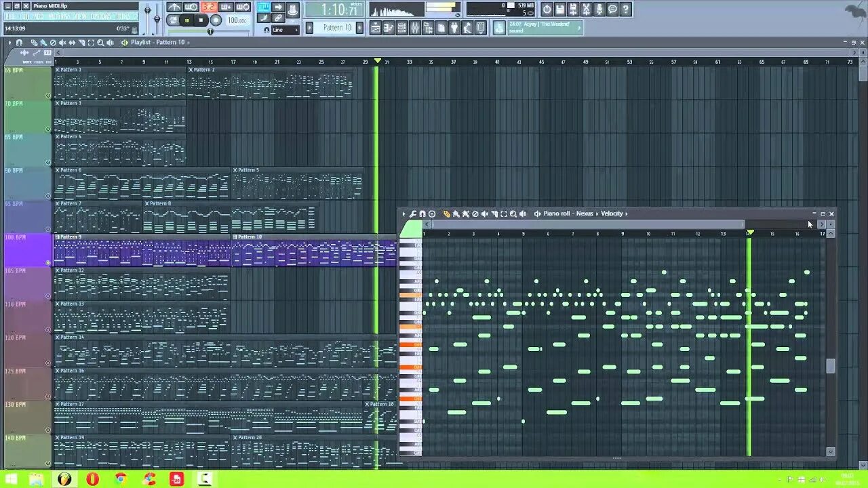Screen dimensions: 868x488
Task: Open the OPTIONS menu
Action: pyautogui.click(x=100, y=18)
